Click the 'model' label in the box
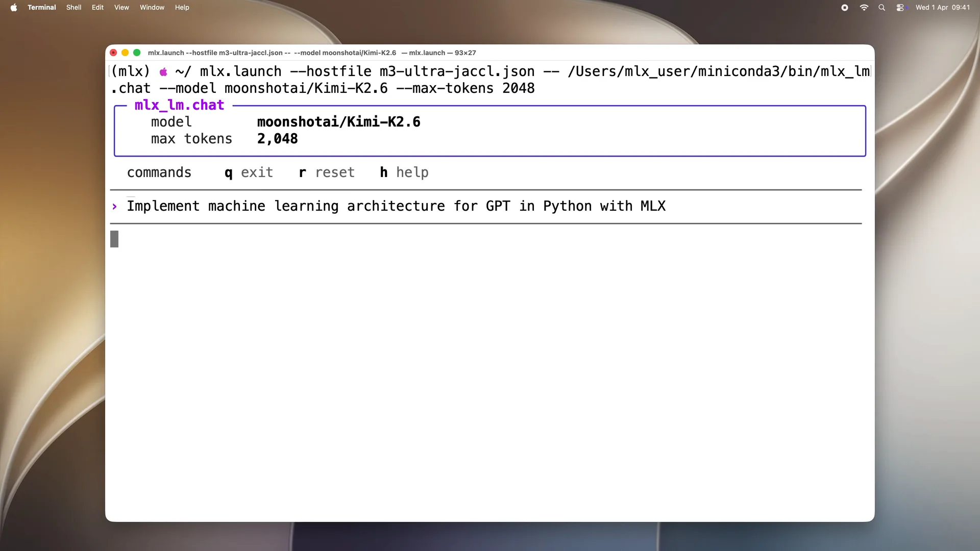 (x=171, y=122)
